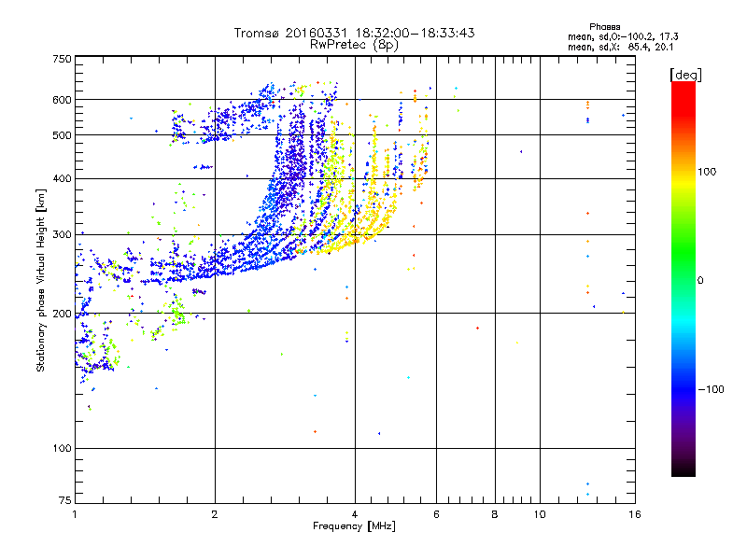Click the y-axis tick label '600'
The image size is (747, 560).
click(62, 100)
